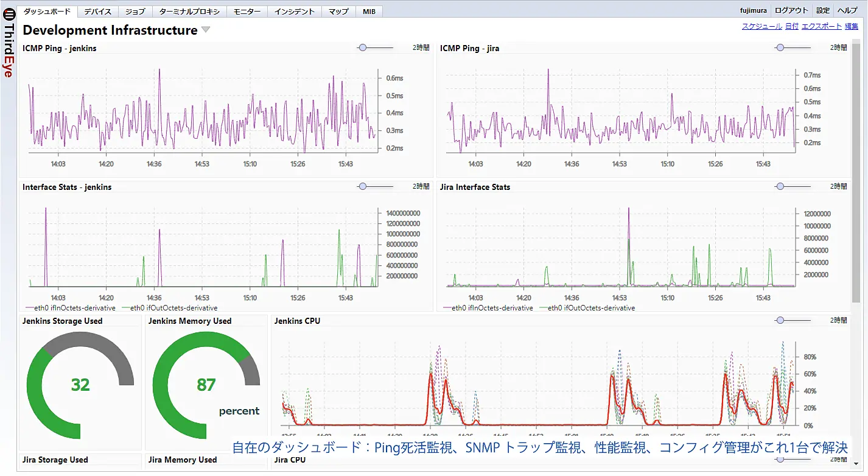The width and height of the screenshot is (868, 476).
Task: Select the MIB tab
Action: click(369, 11)
